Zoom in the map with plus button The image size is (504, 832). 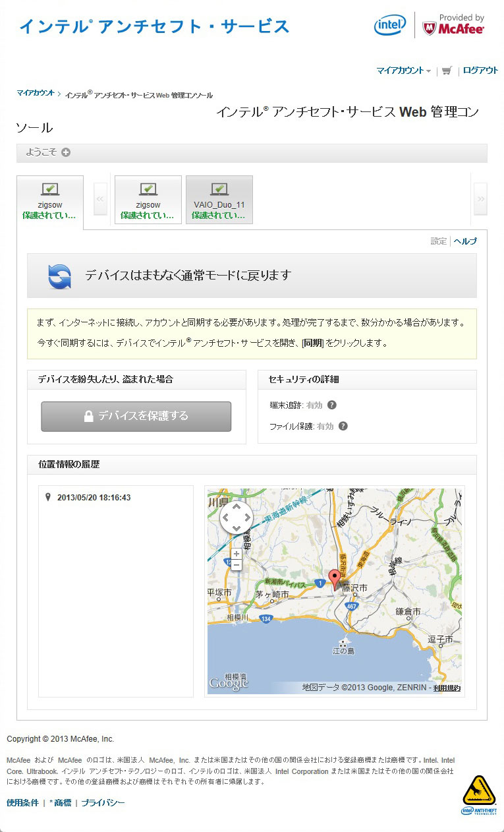click(237, 554)
